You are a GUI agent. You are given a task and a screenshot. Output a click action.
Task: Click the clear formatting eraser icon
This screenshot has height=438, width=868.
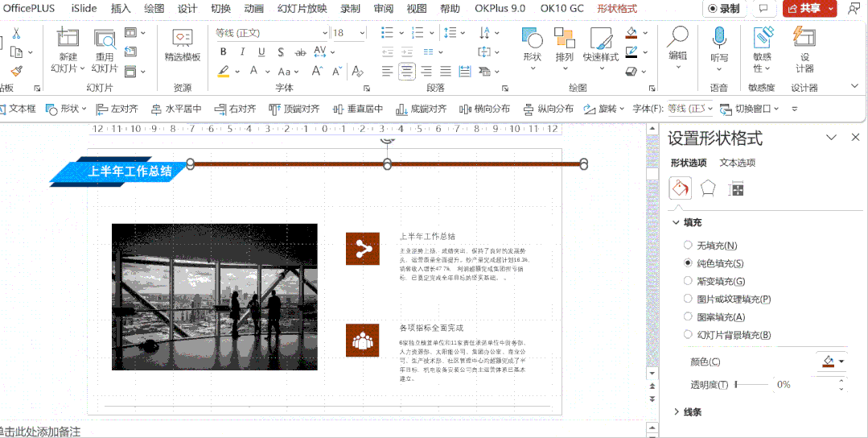tap(358, 71)
